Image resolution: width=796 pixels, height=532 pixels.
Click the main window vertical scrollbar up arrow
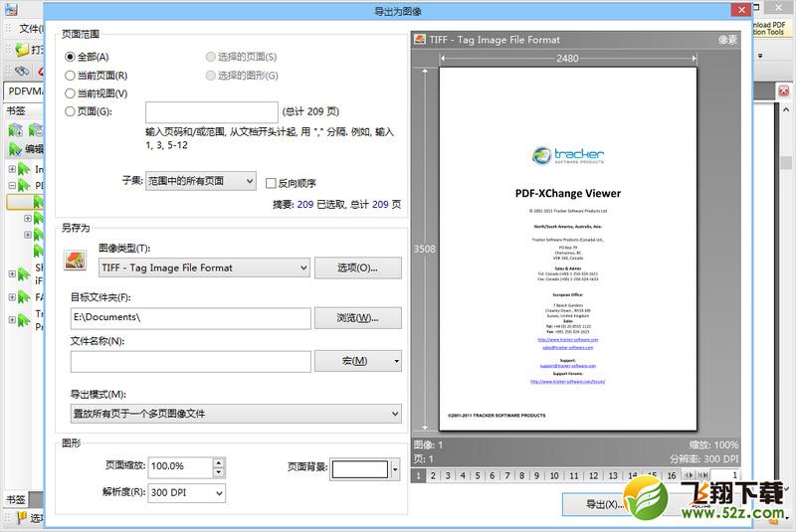coord(786,109)
